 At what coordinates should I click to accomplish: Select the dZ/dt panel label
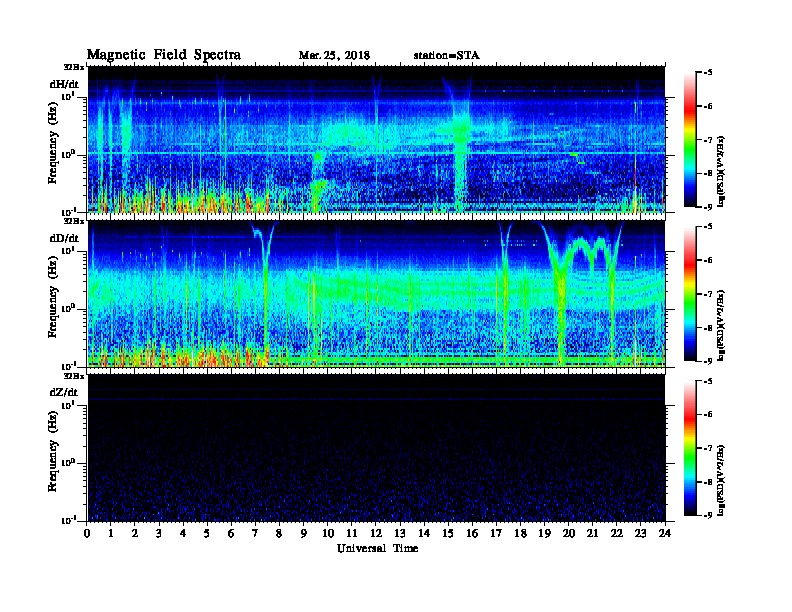coord(64,392)
